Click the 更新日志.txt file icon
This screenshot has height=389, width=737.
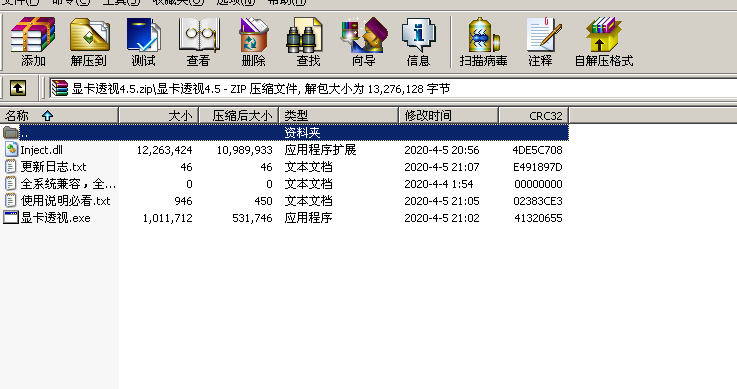pos(11,166)
